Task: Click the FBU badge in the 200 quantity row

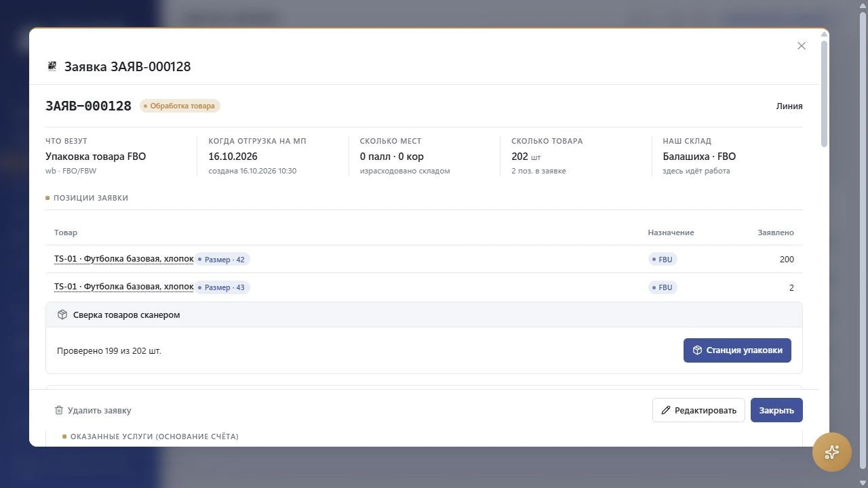Action: 663,259
